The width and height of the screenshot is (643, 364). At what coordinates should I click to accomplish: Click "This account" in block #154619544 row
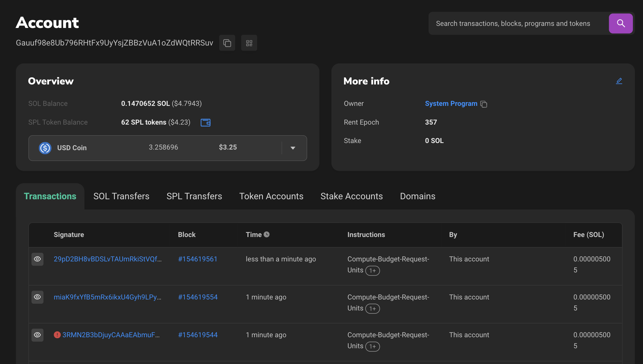point(469,335)
